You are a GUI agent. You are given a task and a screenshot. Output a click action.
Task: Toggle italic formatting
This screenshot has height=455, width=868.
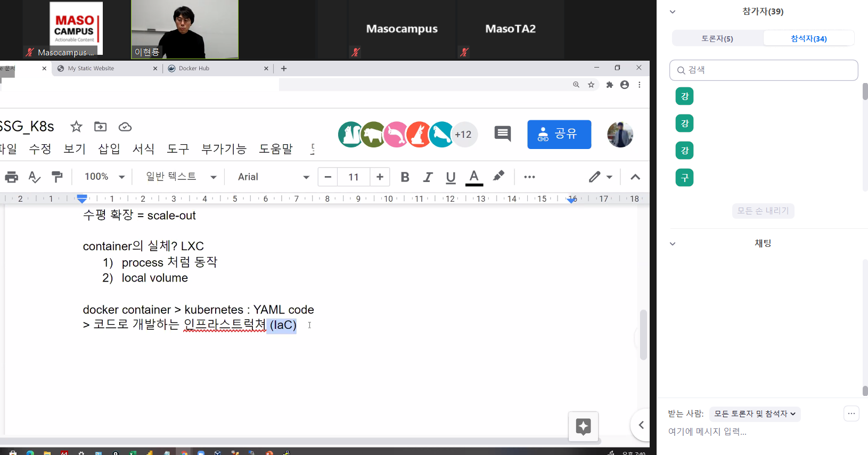pyautogui.click(x=428, y=177)
